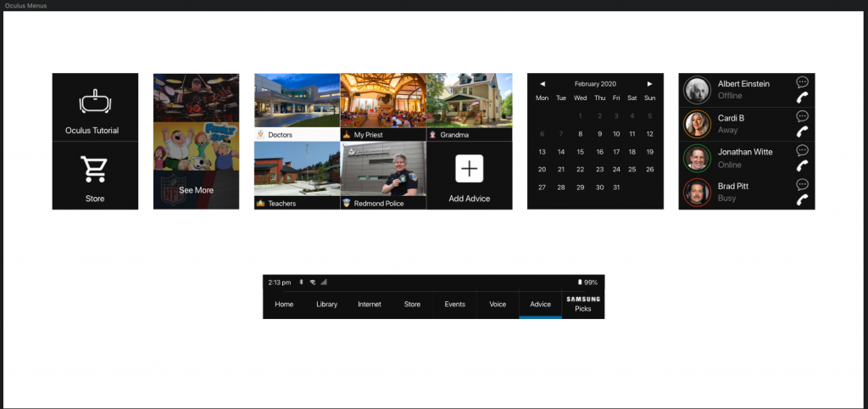Viewport: 868px width, 409px height.
Task: Click the Bluetooth status icon
Action: (301, 282)
